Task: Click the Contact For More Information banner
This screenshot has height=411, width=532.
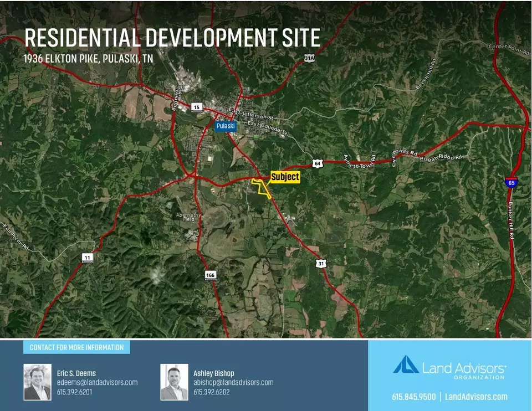Action: 76,347
